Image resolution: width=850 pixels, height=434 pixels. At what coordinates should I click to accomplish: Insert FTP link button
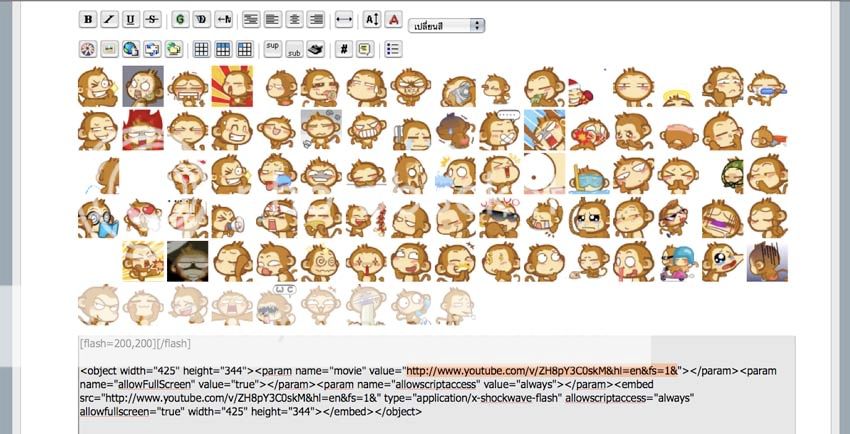[x=173, y=49]
